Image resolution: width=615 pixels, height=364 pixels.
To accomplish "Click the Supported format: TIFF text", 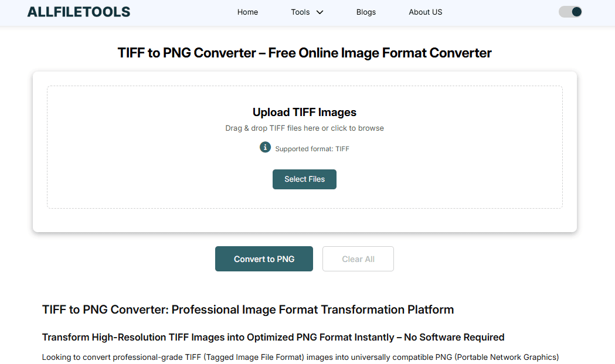I will click(x=312, y=149).
